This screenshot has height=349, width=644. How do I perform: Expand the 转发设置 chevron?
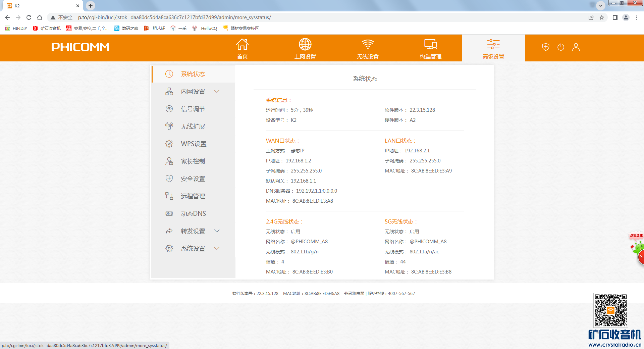[217, 231]
